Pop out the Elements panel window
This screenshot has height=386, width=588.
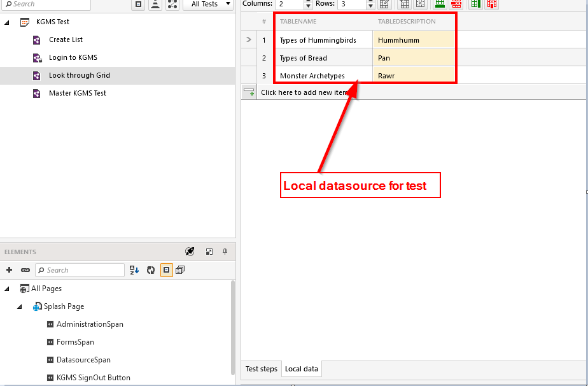click(x=209, y=252)
